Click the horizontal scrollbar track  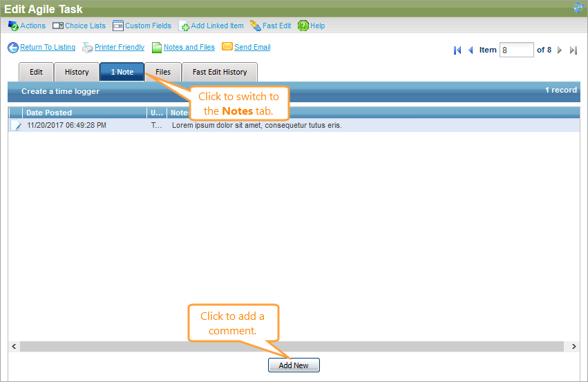292,346
